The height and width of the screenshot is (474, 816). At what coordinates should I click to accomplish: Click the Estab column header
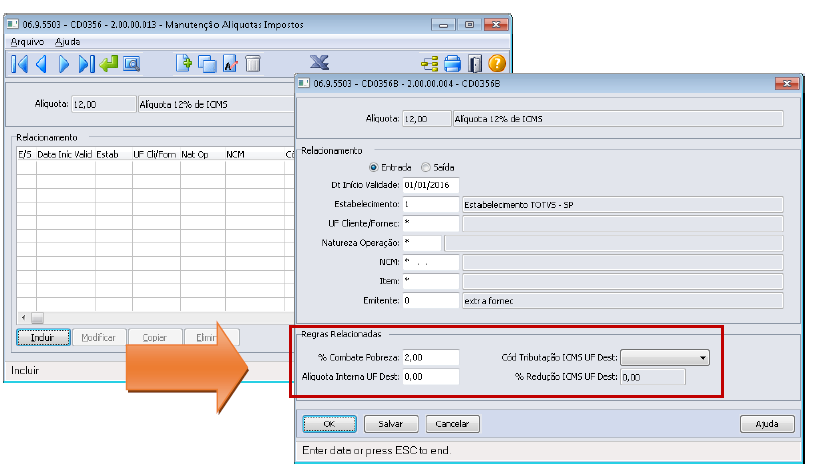click(x=113, y=154)
